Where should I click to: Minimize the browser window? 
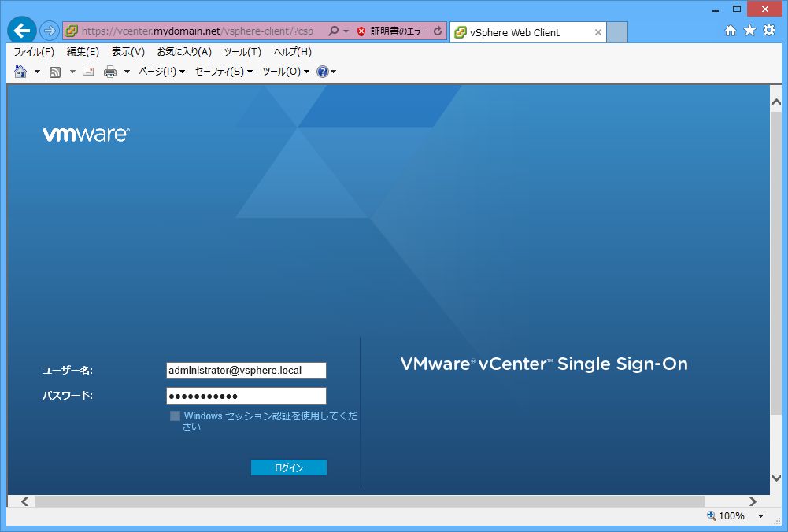pyautogui.click(x=716, y=9)
